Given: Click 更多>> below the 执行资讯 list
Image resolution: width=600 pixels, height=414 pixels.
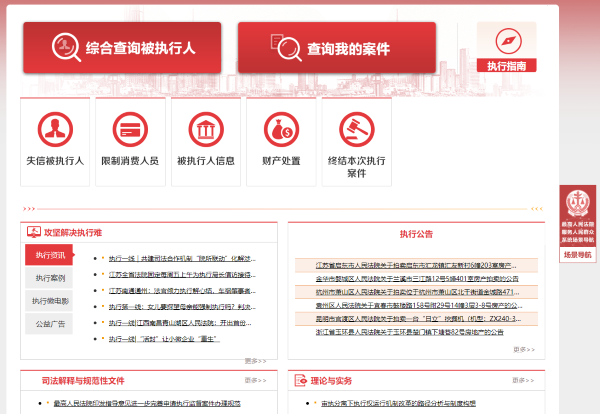Looking at the screenshot, I should (255, 361).
